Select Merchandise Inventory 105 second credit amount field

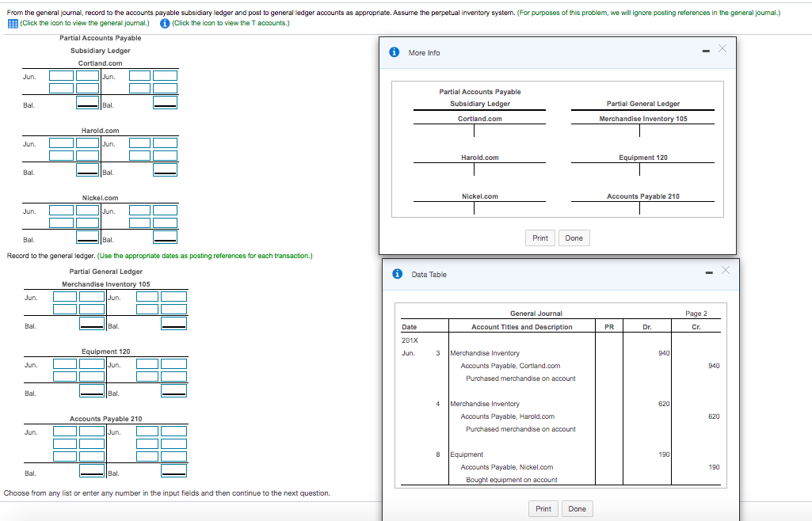(x=173, y=309)
